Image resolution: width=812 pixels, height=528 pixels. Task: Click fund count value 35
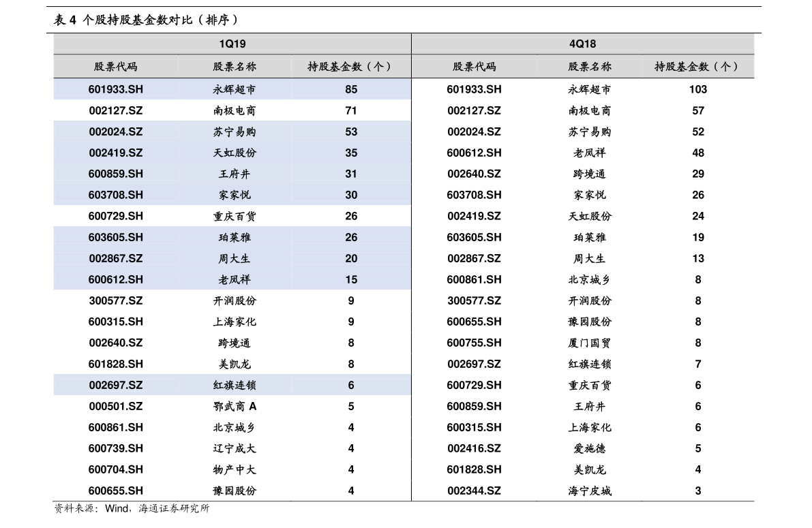(351, 153)
